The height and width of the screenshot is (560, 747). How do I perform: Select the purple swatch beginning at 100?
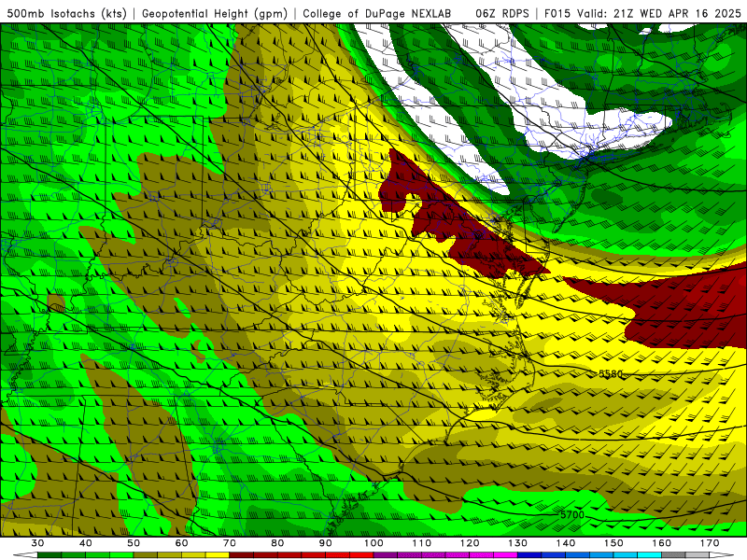pyautogui.click(x=386, y=554)
